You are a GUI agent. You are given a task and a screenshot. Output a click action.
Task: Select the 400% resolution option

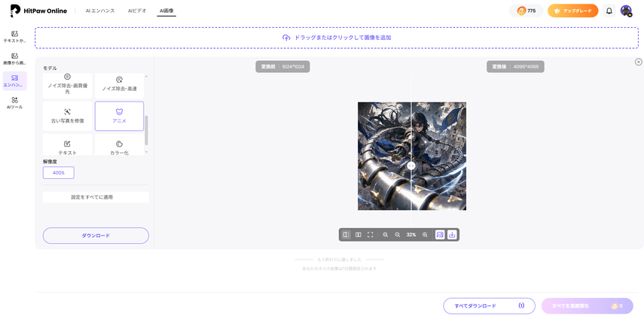(58, 172)
